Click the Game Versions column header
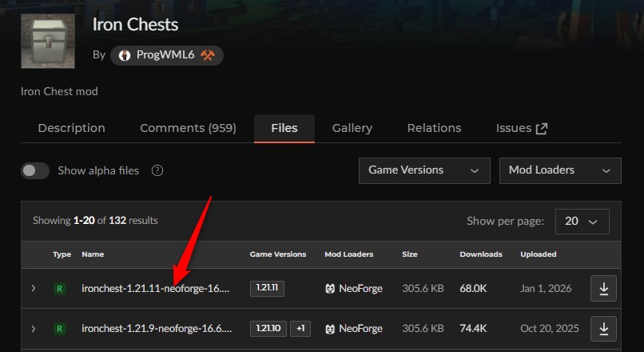644x352 pixels. click(278, 254)
